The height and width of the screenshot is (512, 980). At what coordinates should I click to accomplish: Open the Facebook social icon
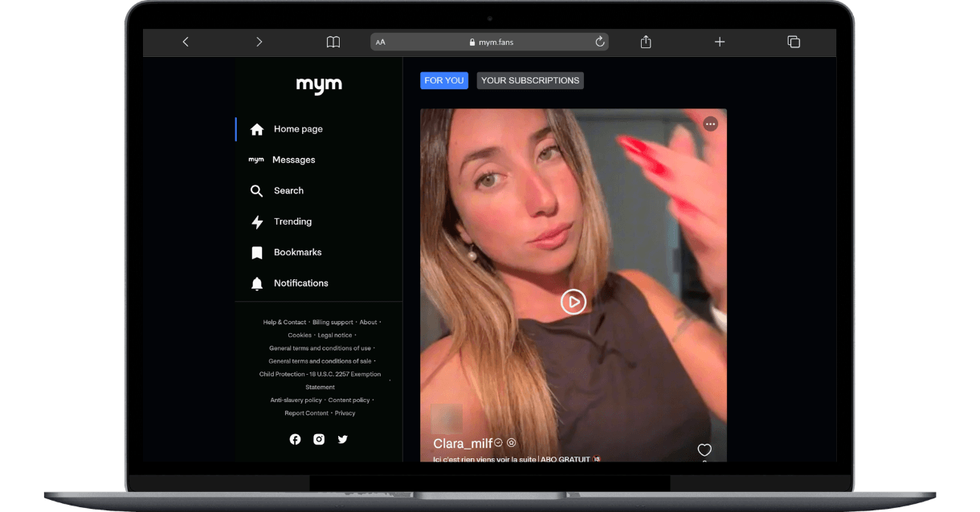[295, 439]
